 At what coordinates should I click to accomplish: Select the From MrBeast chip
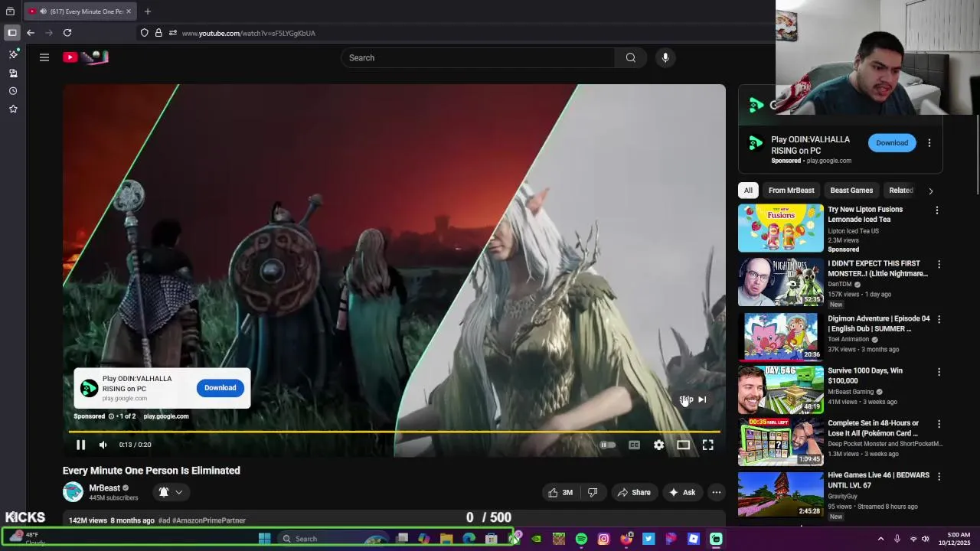pyautogui.click(x=791, y=191)
